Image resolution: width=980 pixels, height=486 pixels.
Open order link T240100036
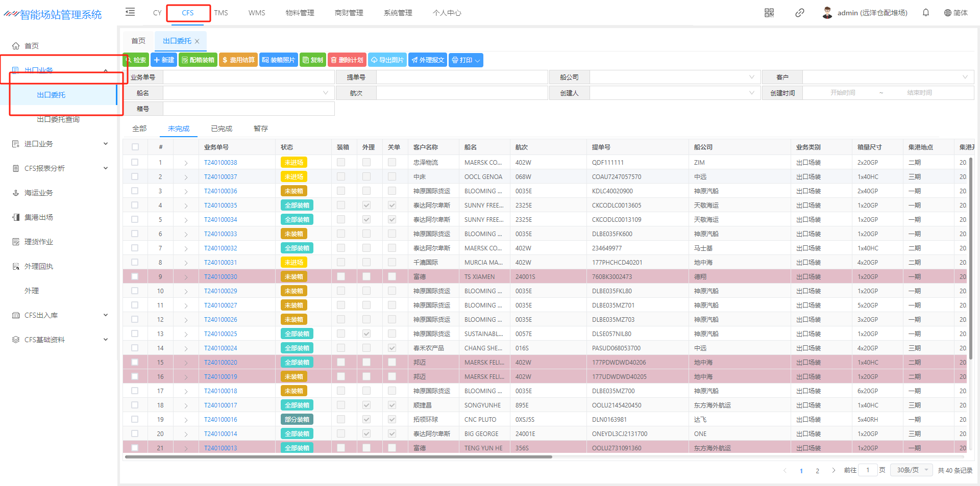click(x=220, y=191)
